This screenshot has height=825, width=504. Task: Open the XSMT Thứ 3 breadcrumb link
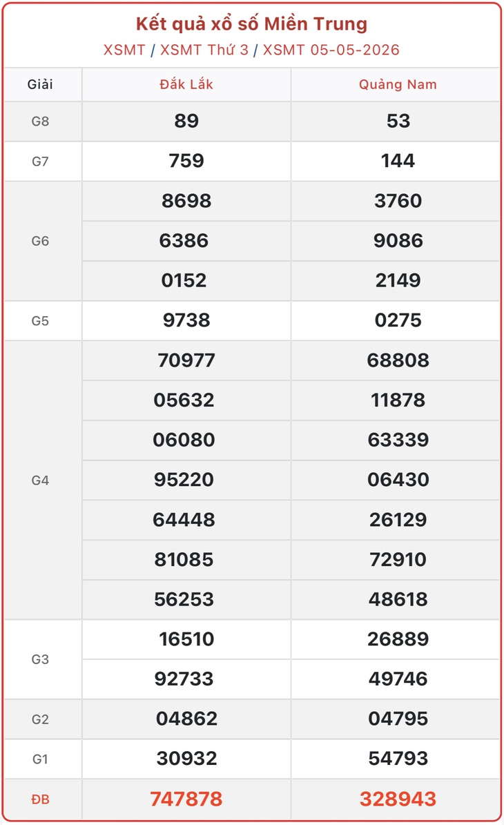(x=204, y=50)
